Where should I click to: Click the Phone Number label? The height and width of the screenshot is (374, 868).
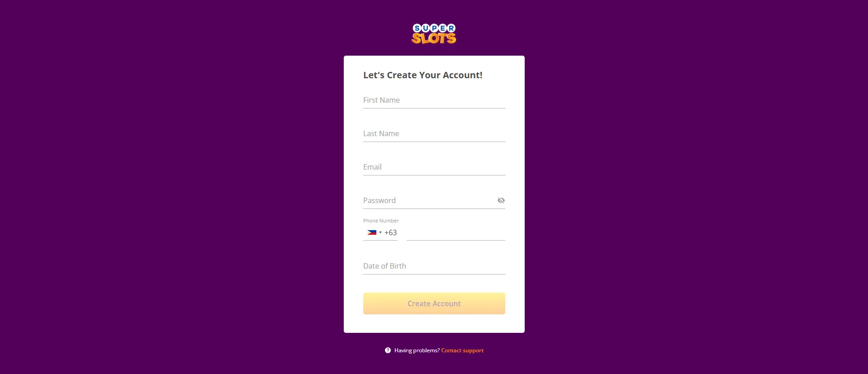380,221
